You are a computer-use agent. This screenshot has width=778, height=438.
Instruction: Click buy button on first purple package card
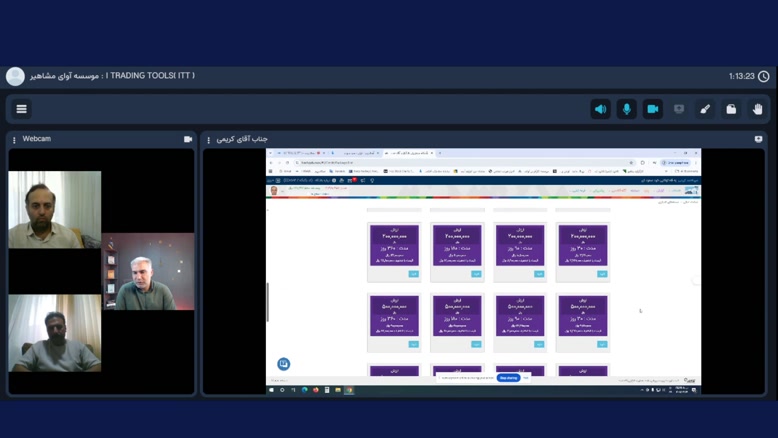pyautogui.click(x=413, y=274)
